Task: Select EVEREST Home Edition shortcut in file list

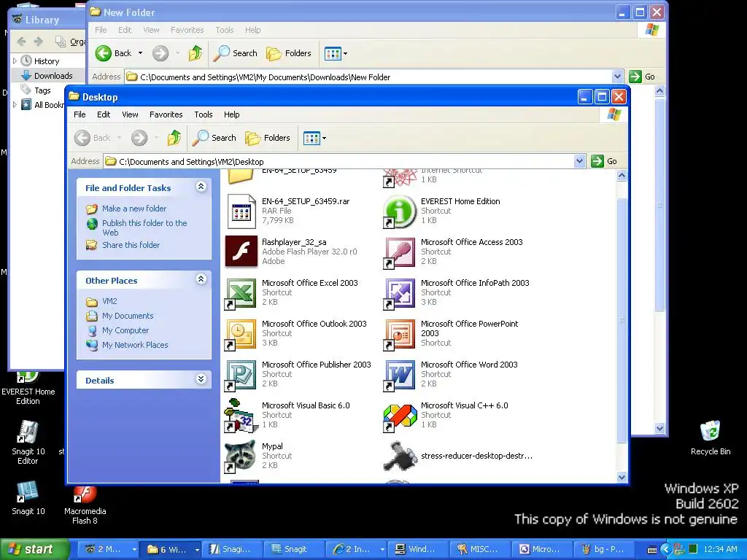Action: pyautogui.click(x=400, y=211)
